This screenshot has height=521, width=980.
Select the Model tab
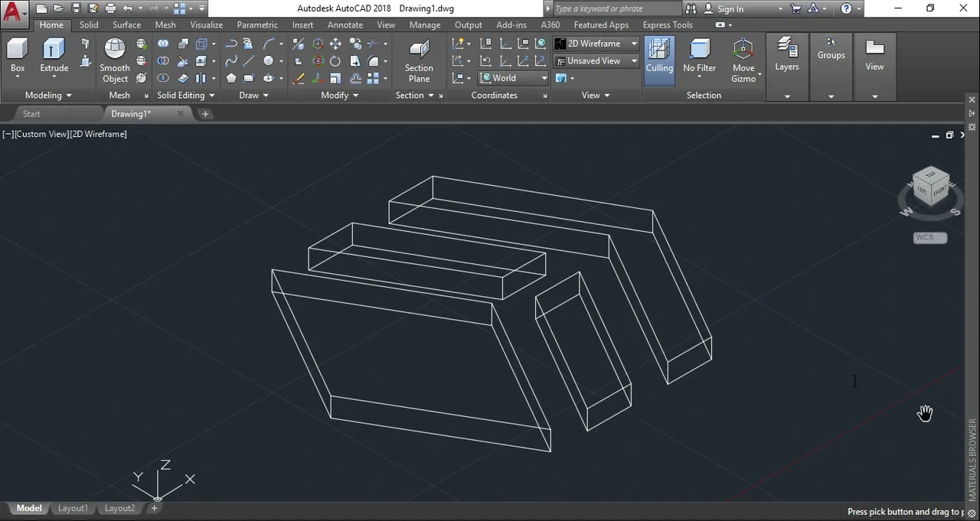[x=29, y=508]
